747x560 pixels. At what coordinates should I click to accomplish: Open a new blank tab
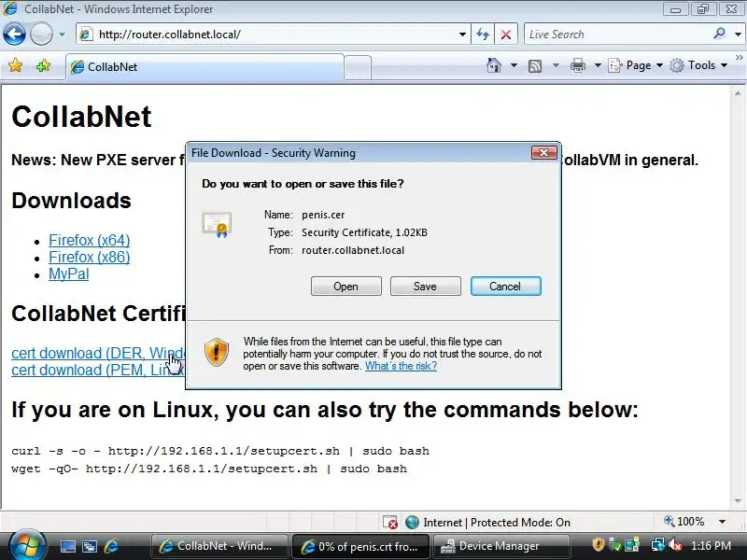tap(358, 67)
